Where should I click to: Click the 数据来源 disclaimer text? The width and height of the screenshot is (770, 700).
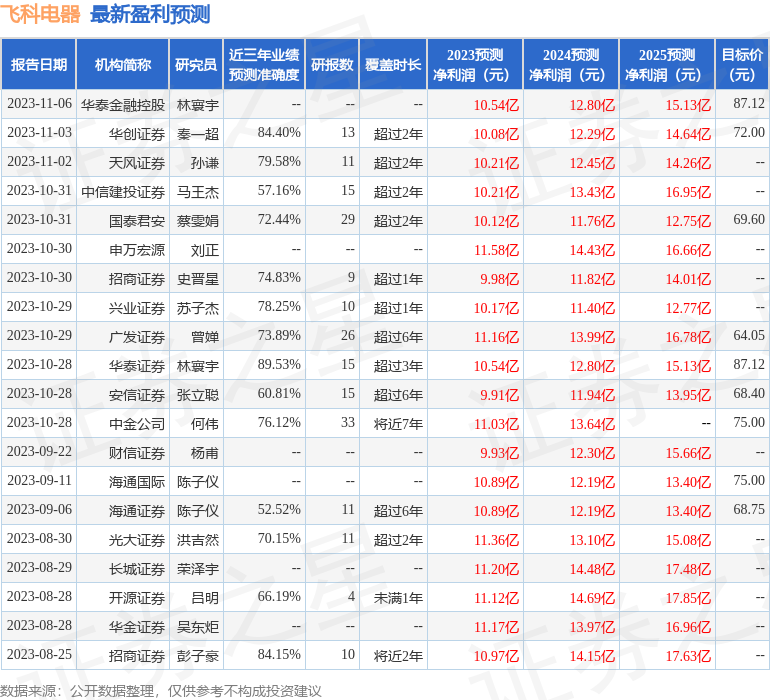161,691
